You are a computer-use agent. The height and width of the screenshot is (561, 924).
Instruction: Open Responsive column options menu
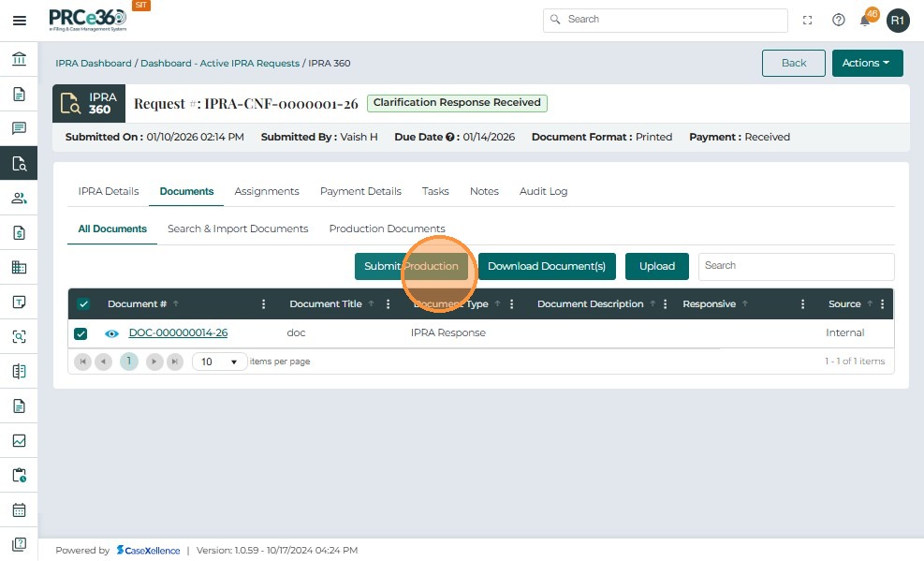[802, 304]
